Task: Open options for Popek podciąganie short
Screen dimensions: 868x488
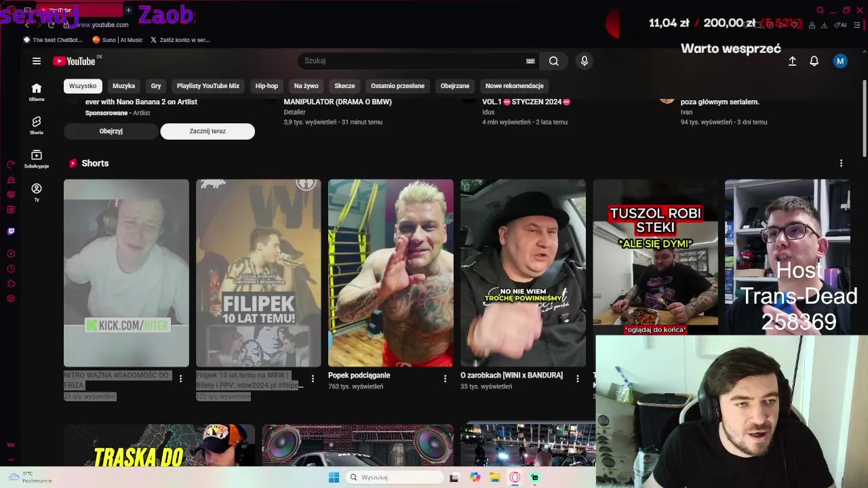Action: (445, 379)
